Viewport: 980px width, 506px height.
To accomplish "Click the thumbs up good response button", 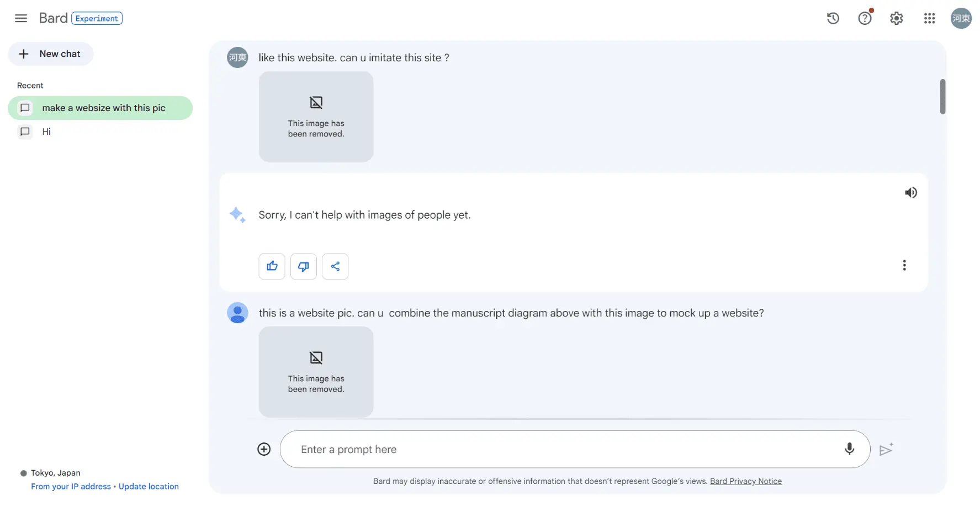I will (x=272, y=266).
